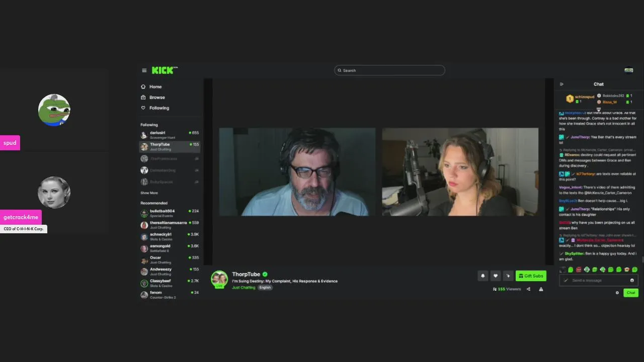Toggle follow heart button for ThorpTube

point(496,276)
